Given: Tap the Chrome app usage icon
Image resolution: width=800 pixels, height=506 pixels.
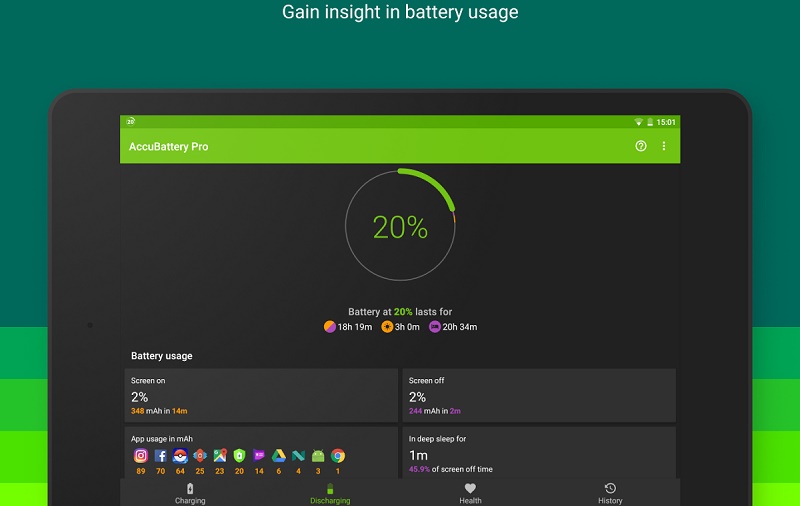Looking at the screenshot, I should [338, 456].
